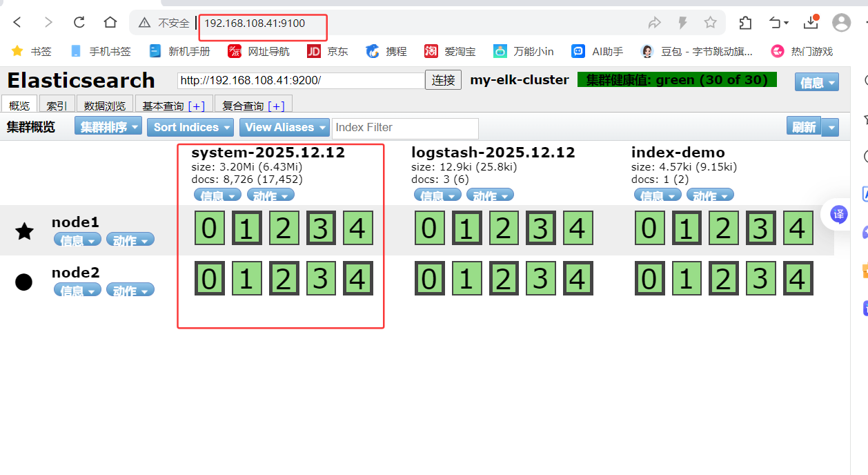Open the 爱淘宝 bookmark
Screen dimensions: 868x475
(x=450, y=51)
